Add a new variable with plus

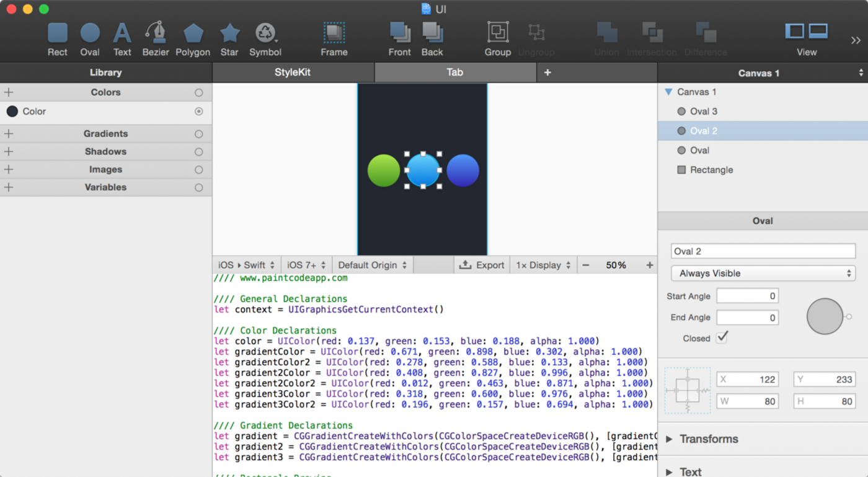[x=9, y=187]
